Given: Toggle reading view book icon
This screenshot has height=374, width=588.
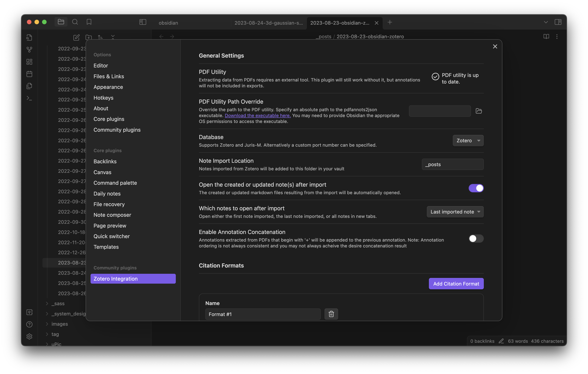Looking at the screenshot, I should [x=546, y=36].
